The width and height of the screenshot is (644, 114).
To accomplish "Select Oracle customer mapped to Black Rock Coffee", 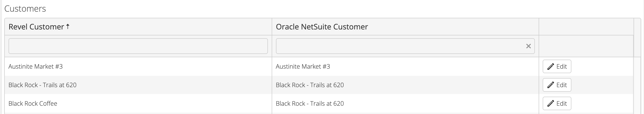I will (x=310, y=104).
